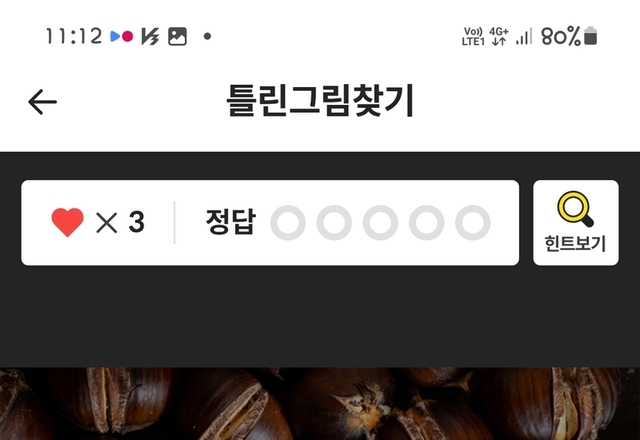
Task: Tap the chestnut puzzle image
Action: click(x=320, y=404)
